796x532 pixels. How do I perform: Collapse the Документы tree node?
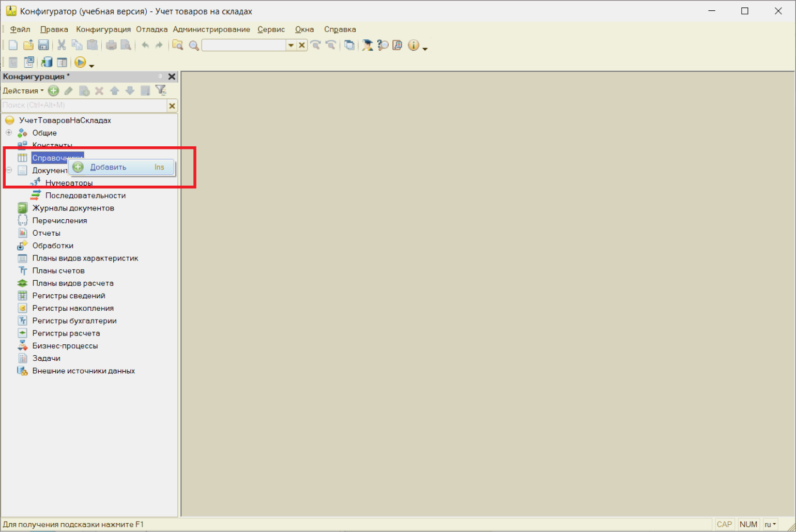pos(9,170)
